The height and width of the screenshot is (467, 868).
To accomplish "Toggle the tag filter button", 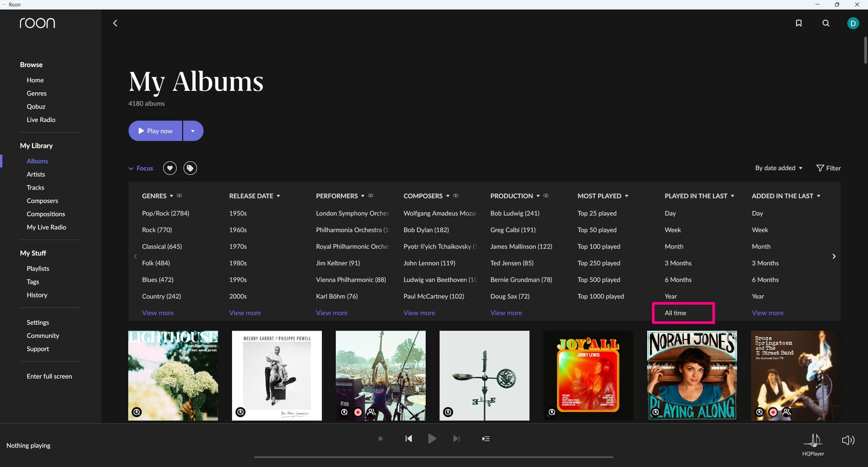I will click(190, 168).
